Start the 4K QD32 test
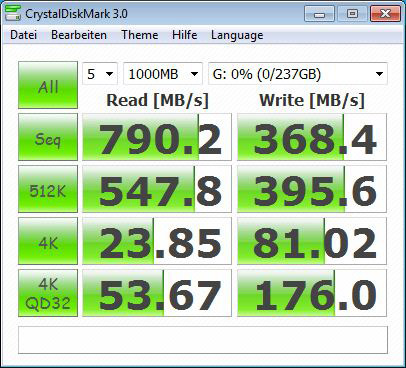Viewport: 406px width, 368px height. click(x=48, y=293)
